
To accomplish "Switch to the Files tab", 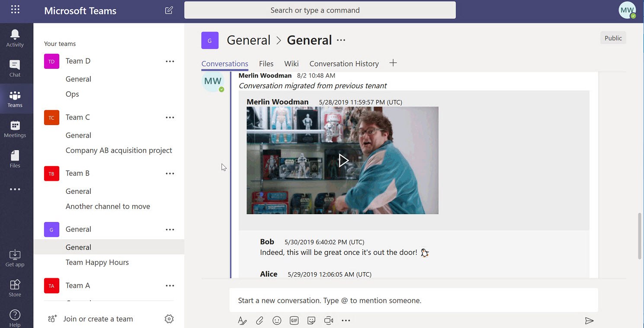I will [x=266, y=64].
